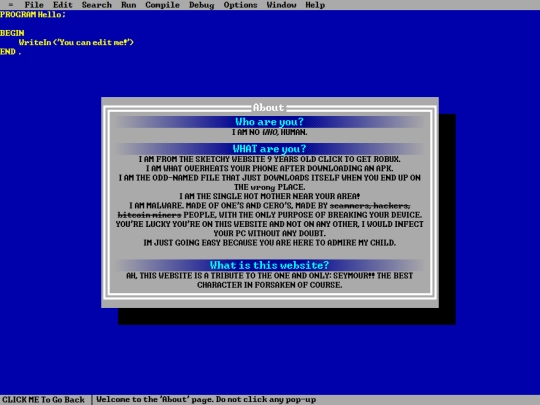Open the File menu
The width and height of the screenshot is (540, 405).
pos(34,5)
